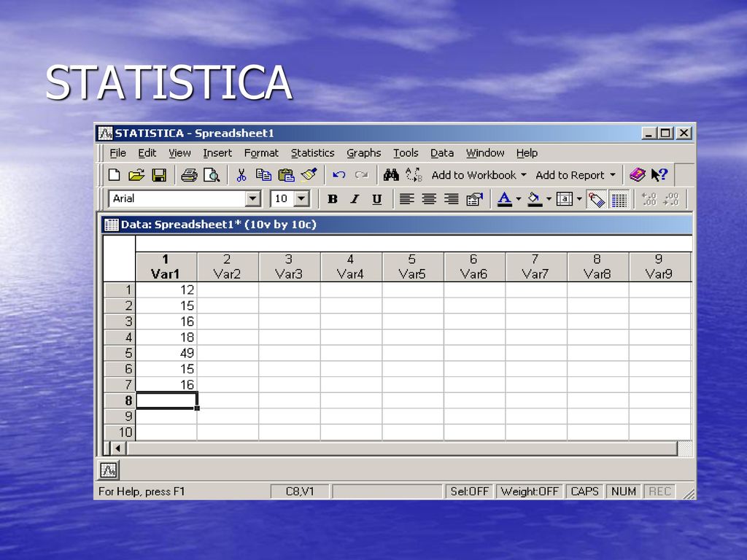Image resolution: width=747 pixels, height=560 pixels.
Task: Expand the font size 10 dropdown
Action: [301, 198]
